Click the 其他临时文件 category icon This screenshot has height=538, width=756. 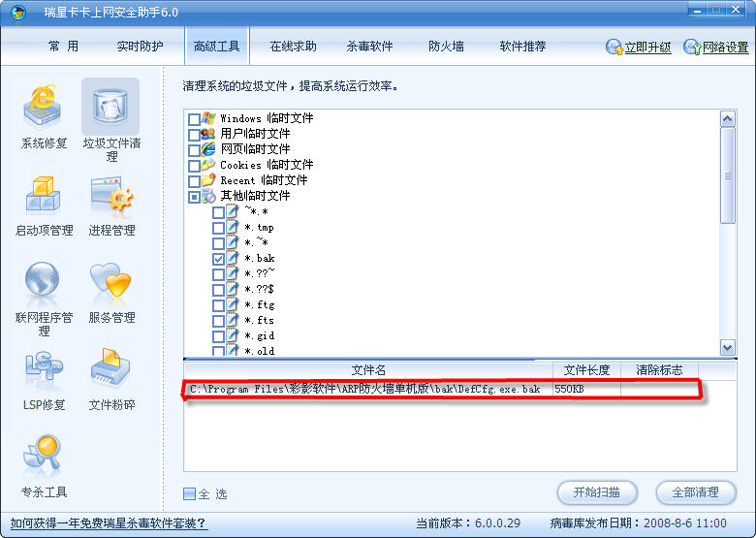click(x=208, y=195)
